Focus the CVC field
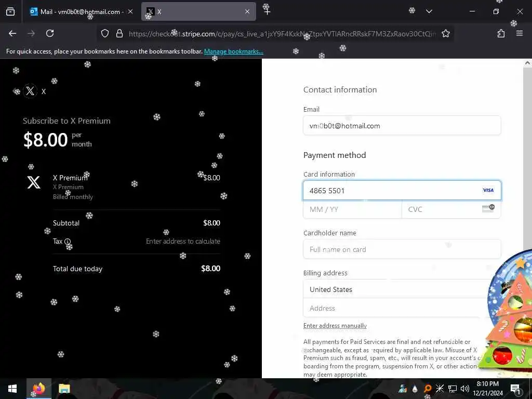Viewport: 532px width, 399px height. 451,209
